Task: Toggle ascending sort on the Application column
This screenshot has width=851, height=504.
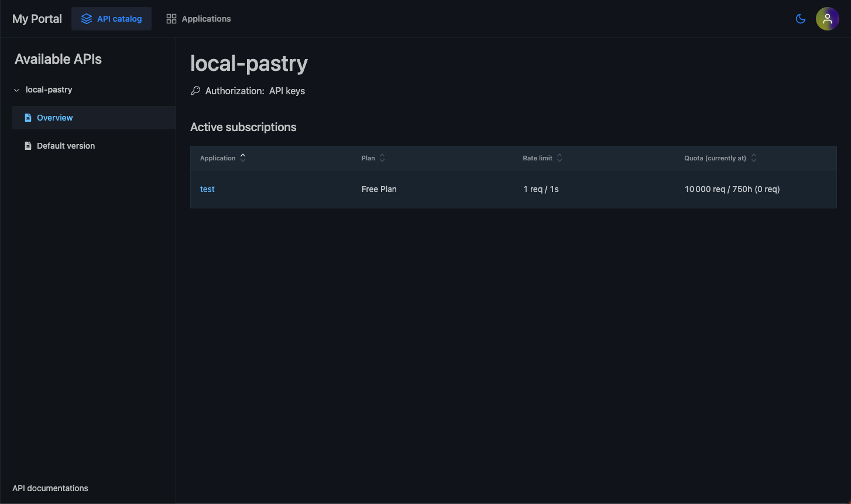Action: pyautogui.click(x=243, y=157)
